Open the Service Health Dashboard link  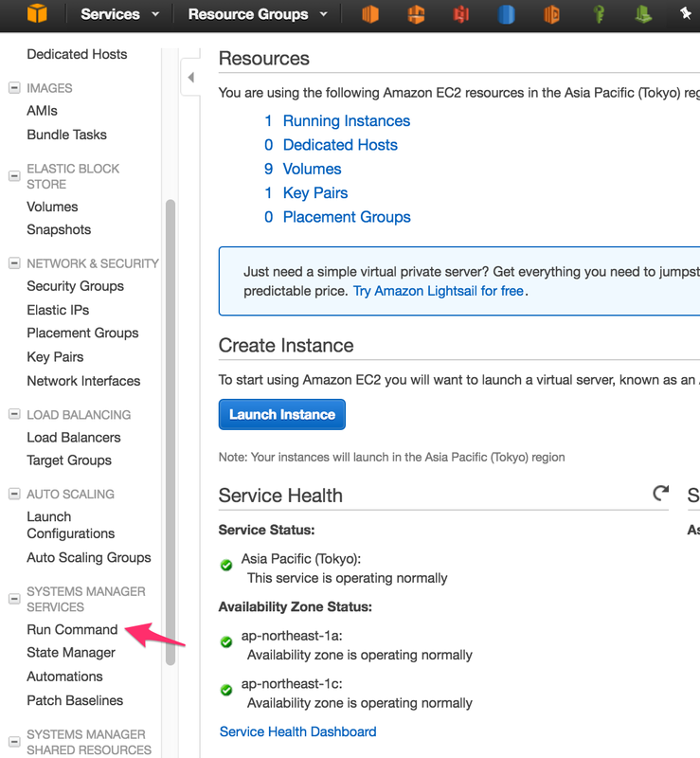point(297,731)
